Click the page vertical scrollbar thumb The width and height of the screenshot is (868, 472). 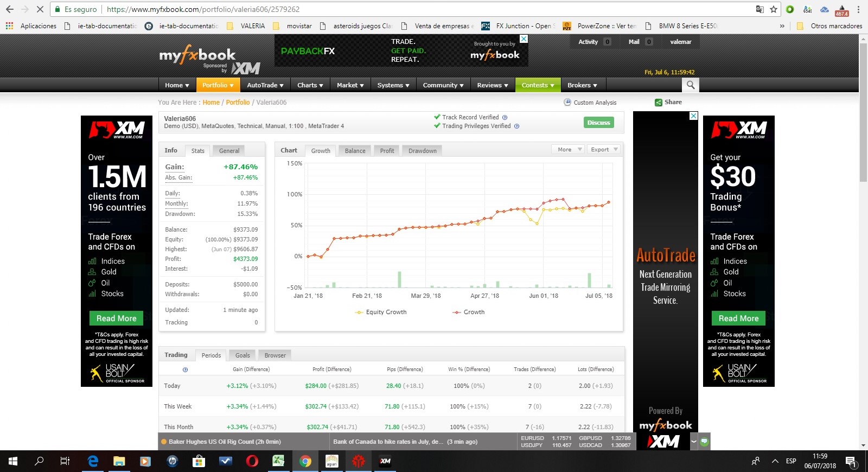point(863,111)
